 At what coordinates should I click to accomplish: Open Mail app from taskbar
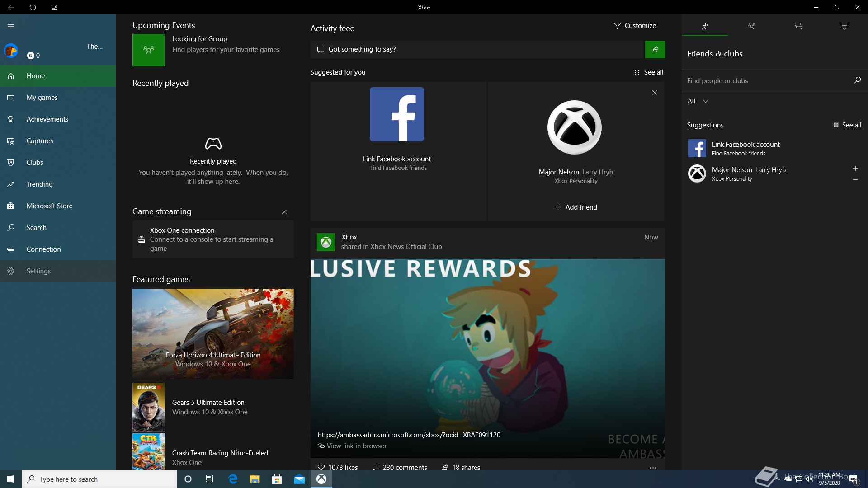click(299, 479)
